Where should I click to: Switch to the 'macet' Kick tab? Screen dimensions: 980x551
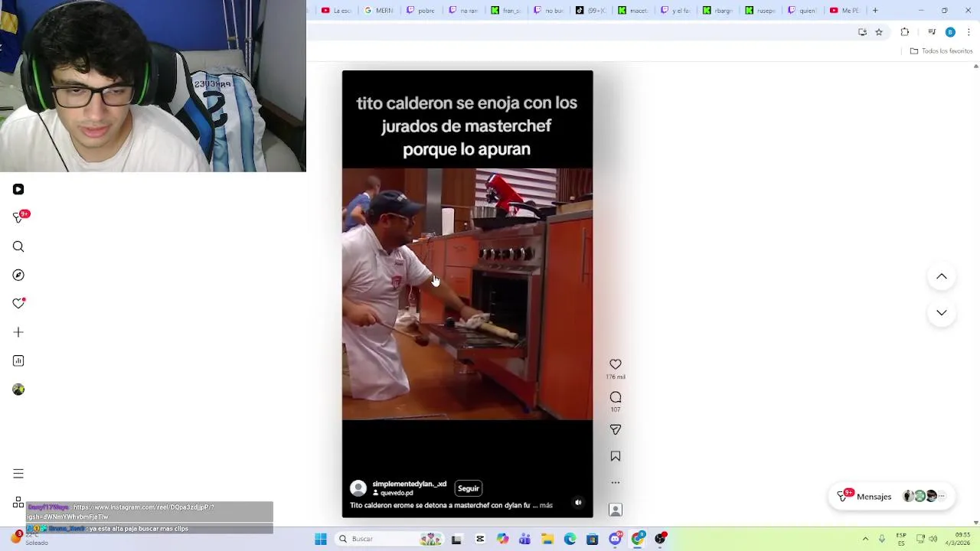633,11
